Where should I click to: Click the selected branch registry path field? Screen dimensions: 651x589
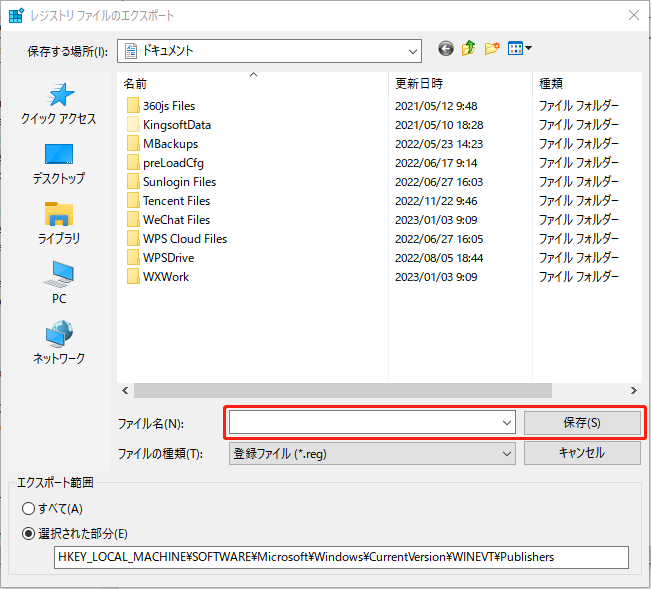tap(341, 557)
